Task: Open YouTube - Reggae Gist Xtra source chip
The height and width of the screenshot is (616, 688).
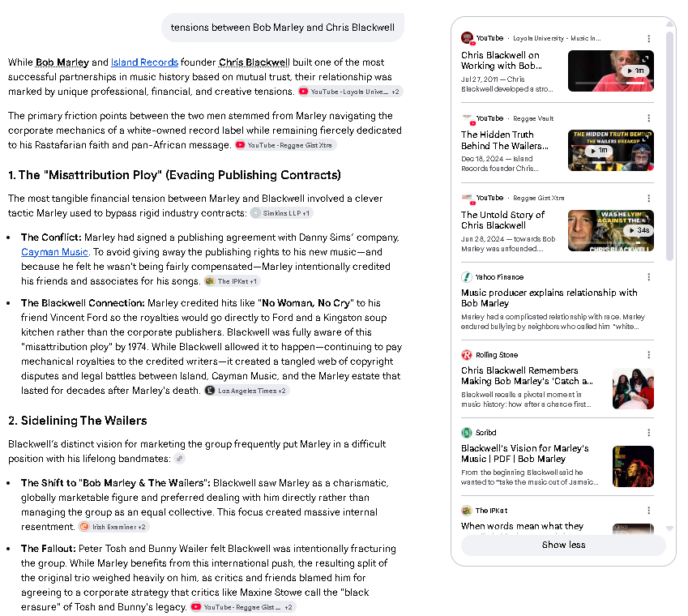Action: pos(285,145)
